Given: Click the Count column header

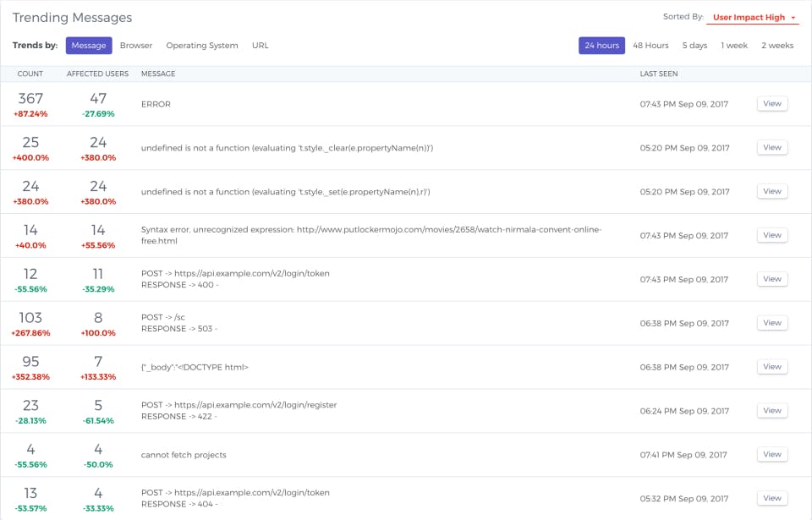Looking at the screenshot, I should coord(30,74).
